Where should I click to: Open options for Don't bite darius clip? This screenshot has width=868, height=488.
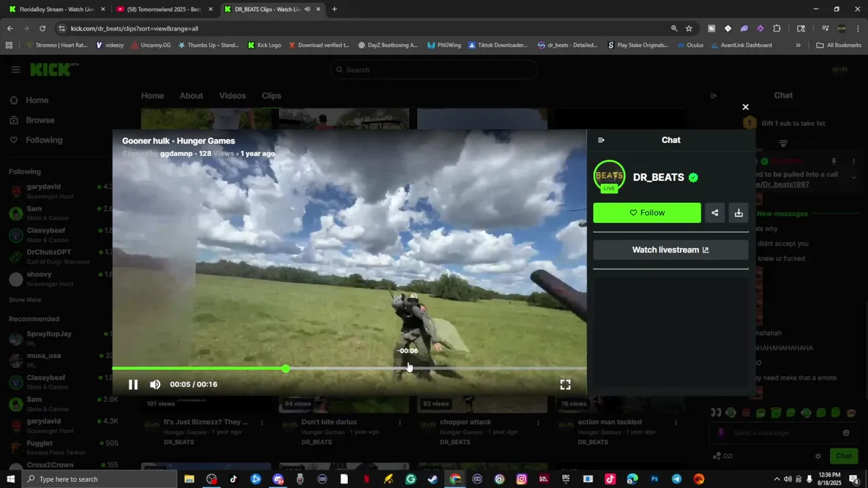tap(400, 422)
